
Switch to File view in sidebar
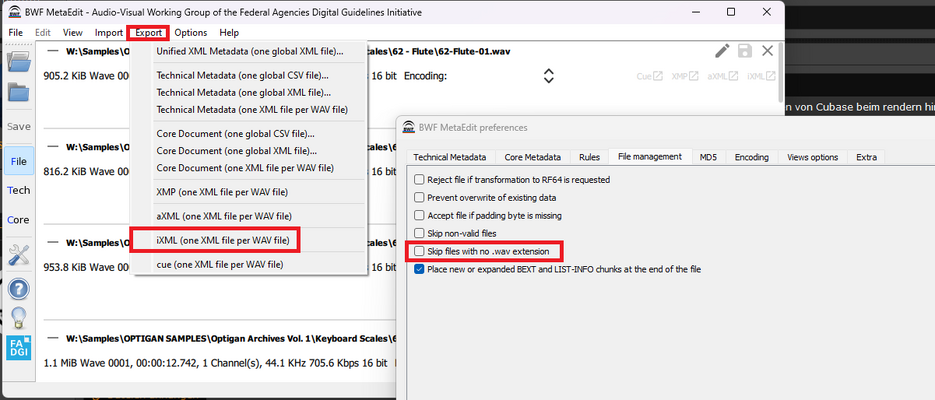[18, 162]
